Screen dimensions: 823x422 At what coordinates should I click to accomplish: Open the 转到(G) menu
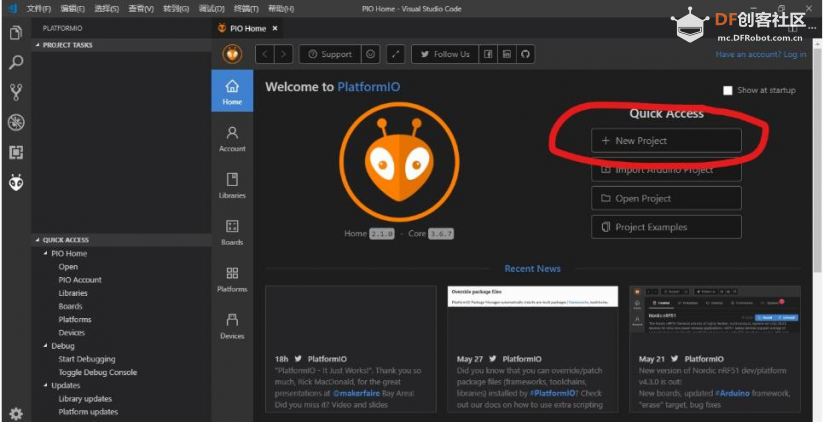tap(176, 9)
